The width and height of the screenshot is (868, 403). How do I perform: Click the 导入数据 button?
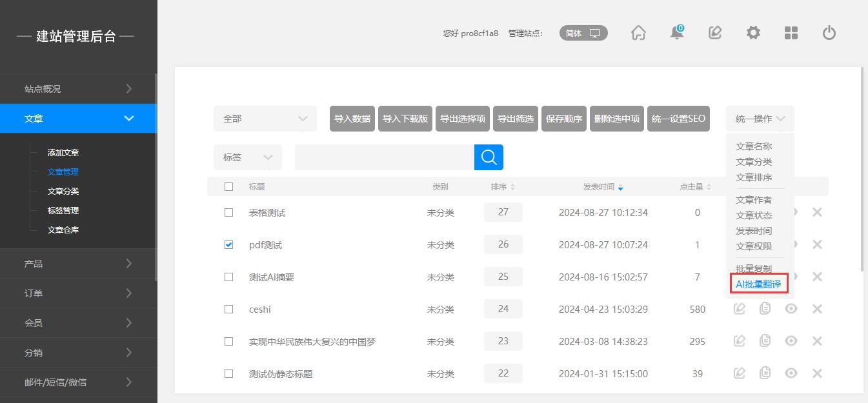click(352, 119)
